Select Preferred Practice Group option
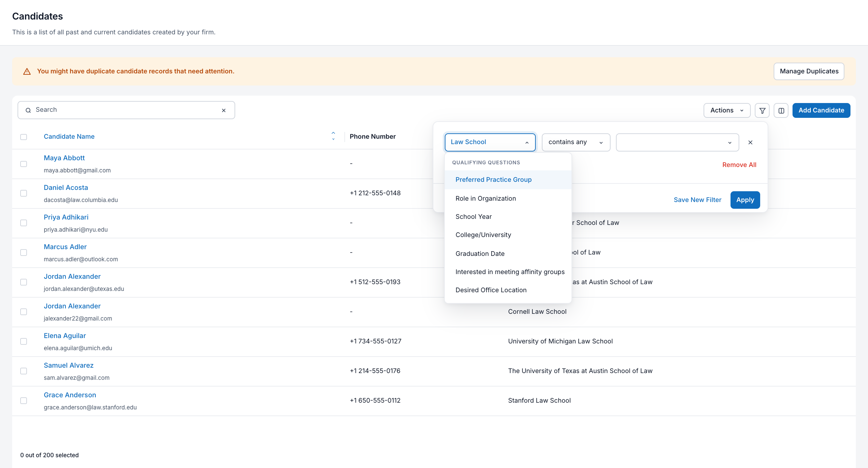Screen dimensions: 868x468 pyautogui.click(x=508, y=180)
